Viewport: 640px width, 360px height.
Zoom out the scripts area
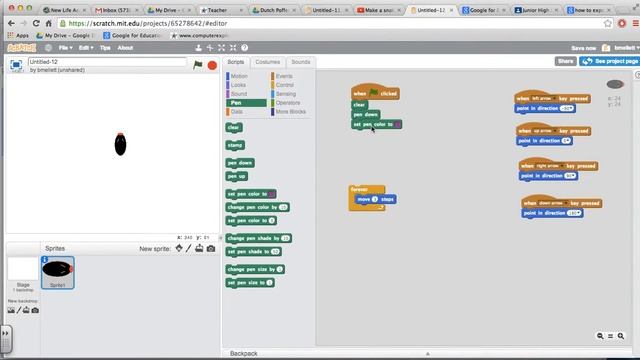(x=600, y=336)
